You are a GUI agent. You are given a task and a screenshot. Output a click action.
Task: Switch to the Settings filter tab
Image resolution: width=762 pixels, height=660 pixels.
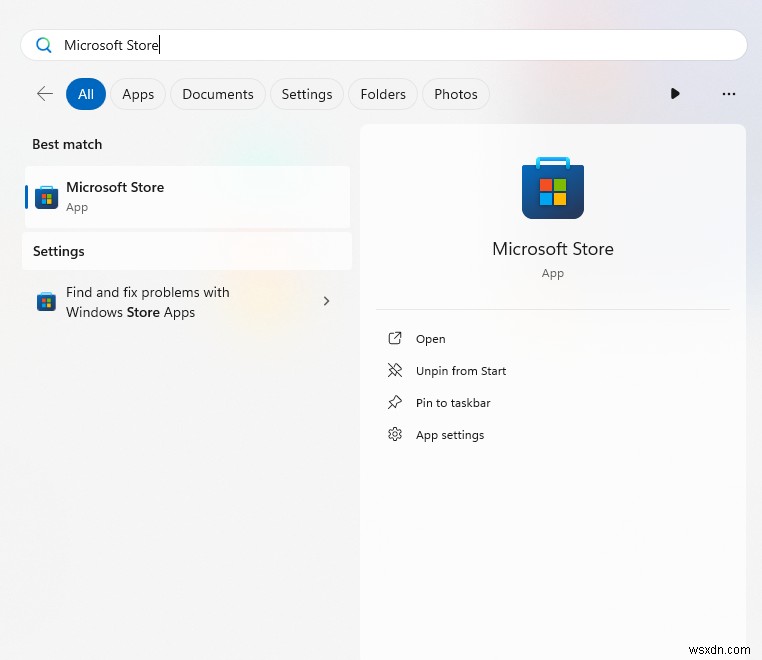coord(307,94)
